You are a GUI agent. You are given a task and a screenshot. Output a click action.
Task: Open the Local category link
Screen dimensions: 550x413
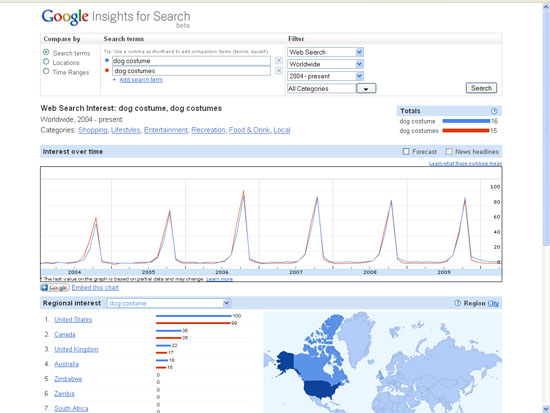point(282,130)
